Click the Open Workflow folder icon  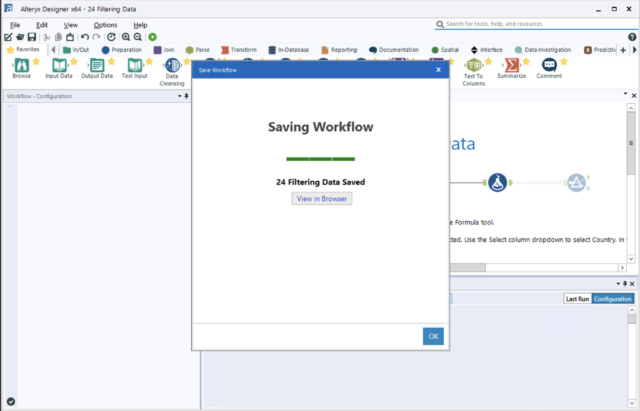(20, 37)
